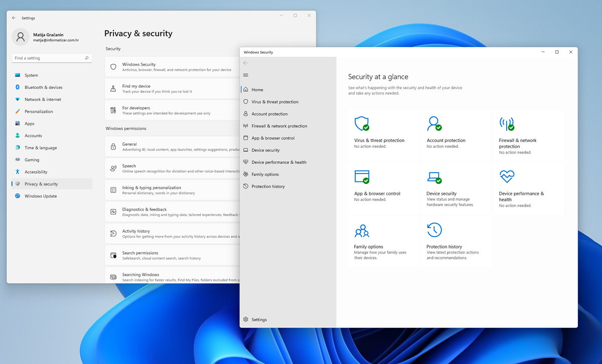This screenshot has height=364, width=602.
Task: Click the General permissions title in Settings
Action: [129, 144]
